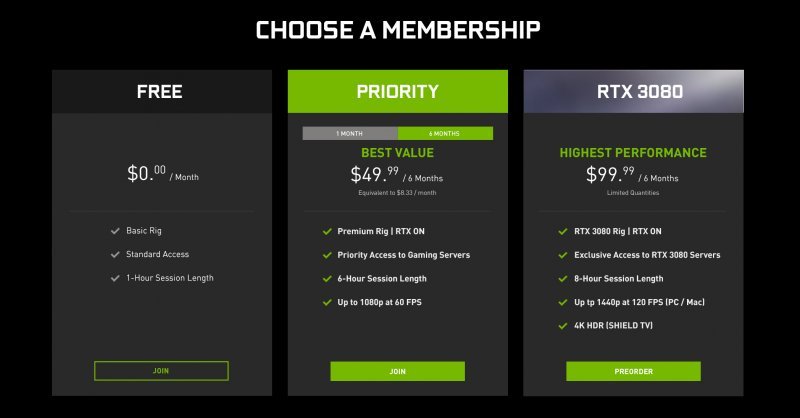Image resolution: width=800 pixels, height=418 pixels.
Task: Click the $99.99 / 6 Months price
Action: (633, 177)
